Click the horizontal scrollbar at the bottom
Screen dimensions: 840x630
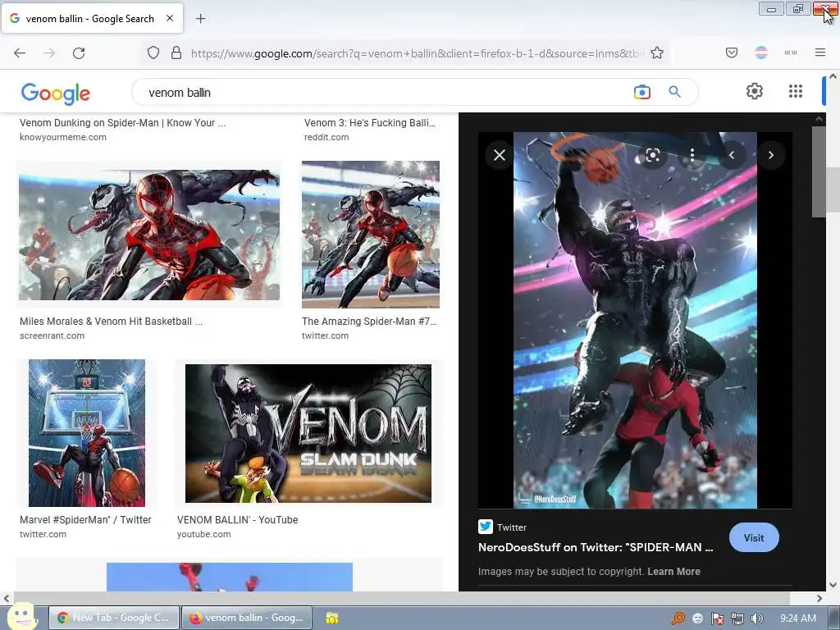click(400, 598)
